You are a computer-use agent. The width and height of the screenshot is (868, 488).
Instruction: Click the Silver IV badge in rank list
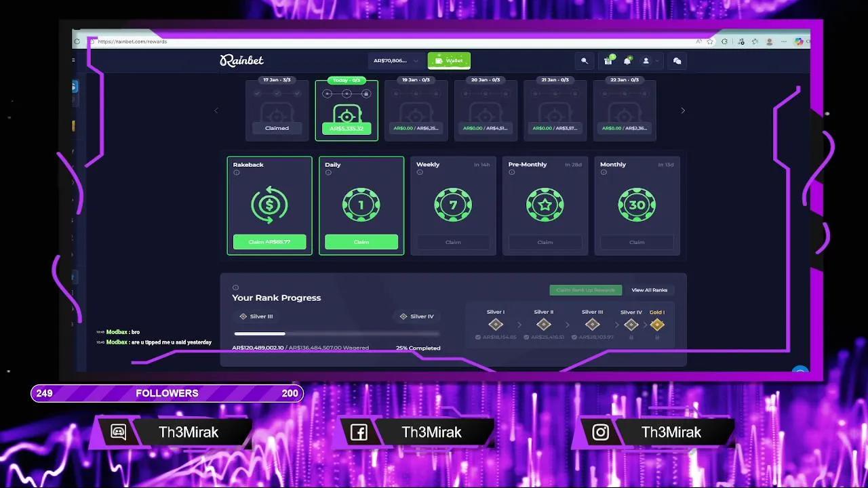631,325
